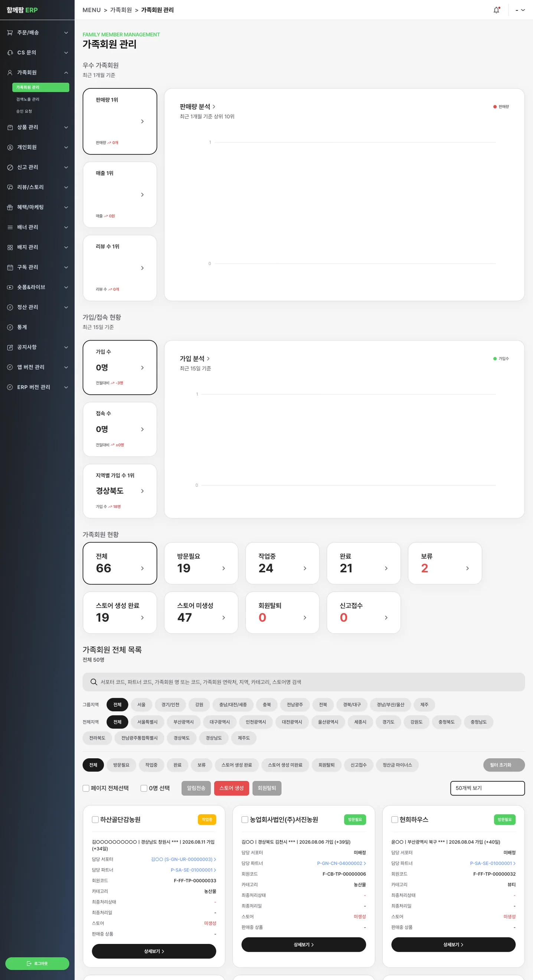Check the 페이지 전체선택 checkbox

tap(86, 788)
